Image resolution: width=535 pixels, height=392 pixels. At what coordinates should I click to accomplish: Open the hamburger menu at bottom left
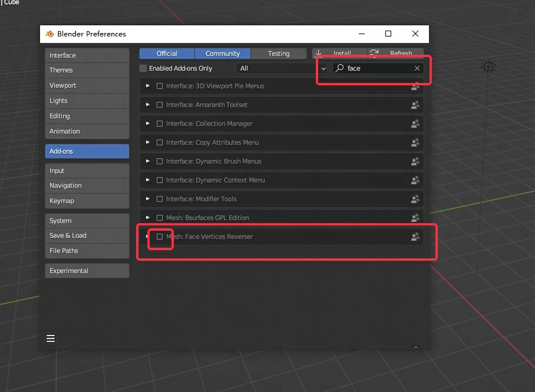click(51, 338)
